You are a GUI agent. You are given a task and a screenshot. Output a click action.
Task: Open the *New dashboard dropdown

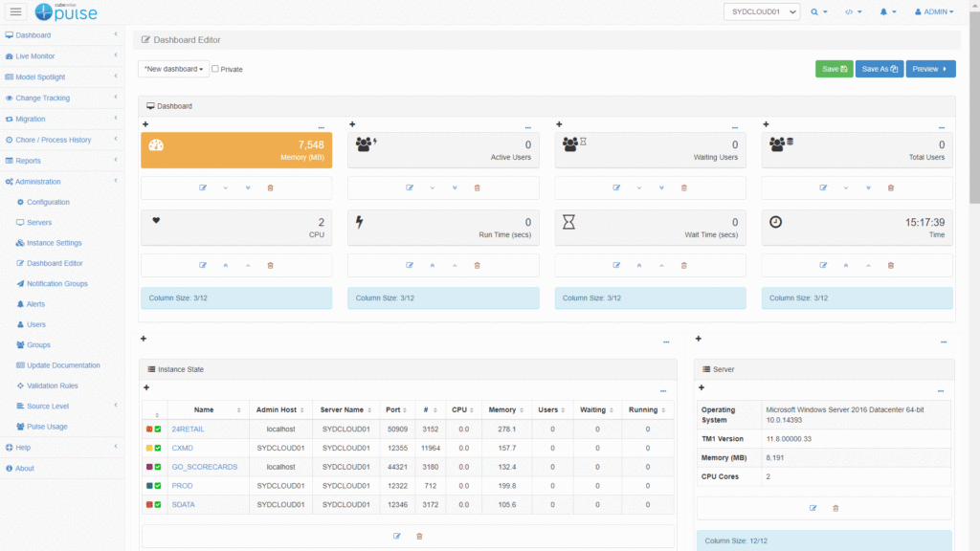point(173,69)
